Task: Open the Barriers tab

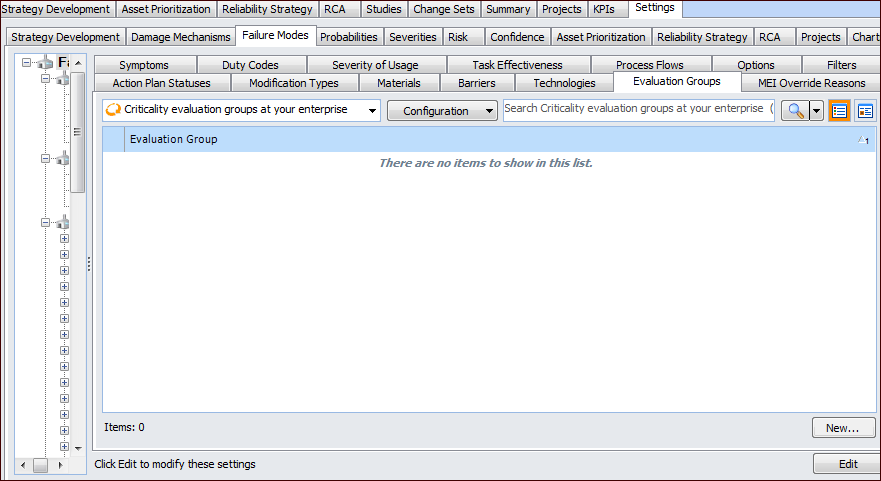Action: tap(477, 83)
